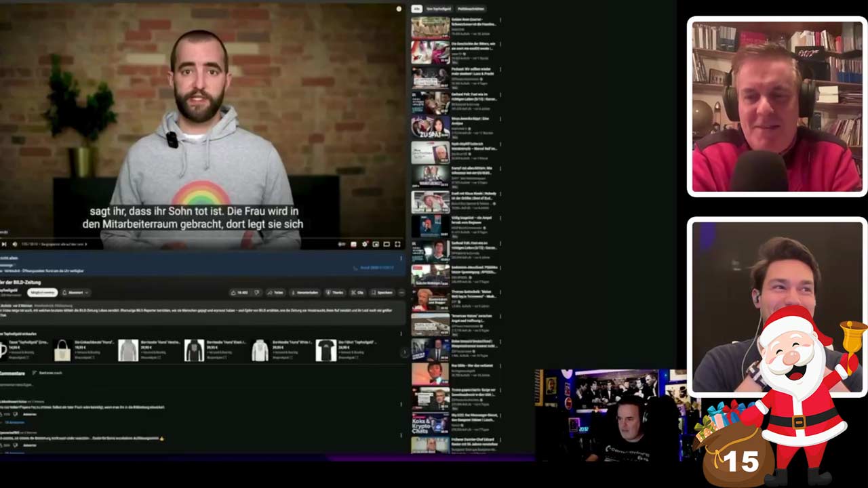This screenshot has width=868, height=488.
Task: Open the comment sort-by dropdown
Action: pos(47,373)
